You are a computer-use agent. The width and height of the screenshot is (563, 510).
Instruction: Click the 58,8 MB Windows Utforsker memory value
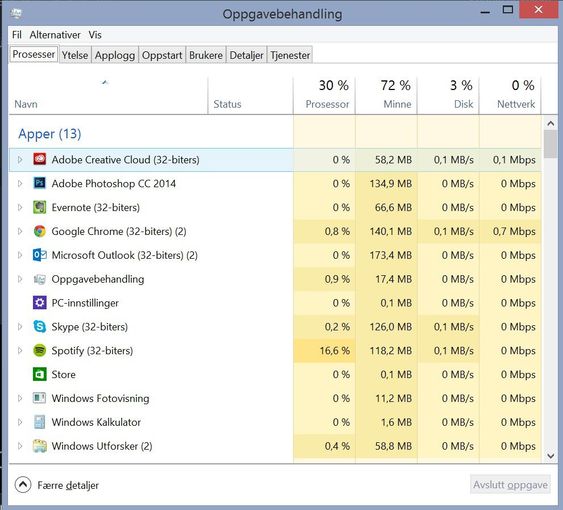pyautogui.click(x=394, y=446)
